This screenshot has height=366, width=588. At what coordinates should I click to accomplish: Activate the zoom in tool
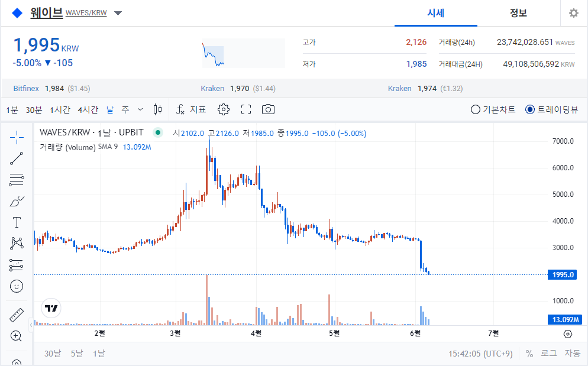[17, 336]
